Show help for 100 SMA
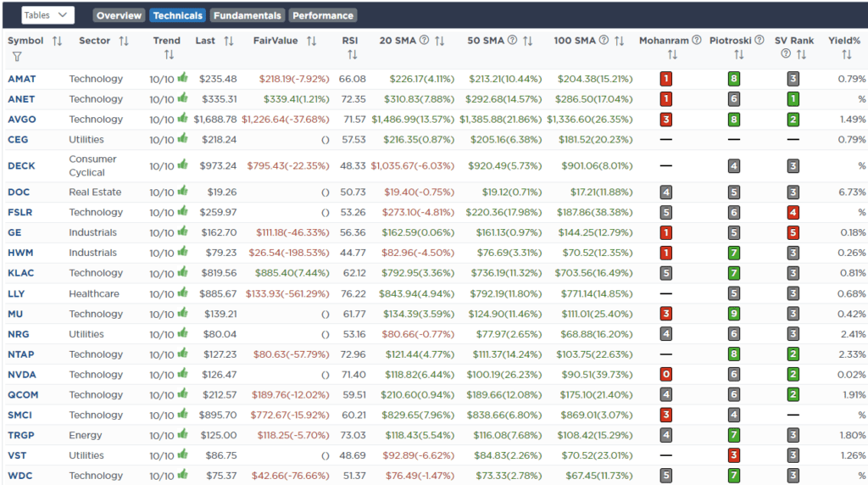The image size is (868, 485). pyautogui.click(x=604, y=40)
